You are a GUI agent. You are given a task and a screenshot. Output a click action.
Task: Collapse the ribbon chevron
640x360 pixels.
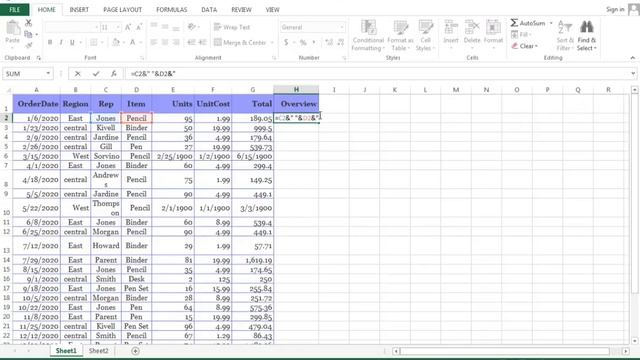633,58
